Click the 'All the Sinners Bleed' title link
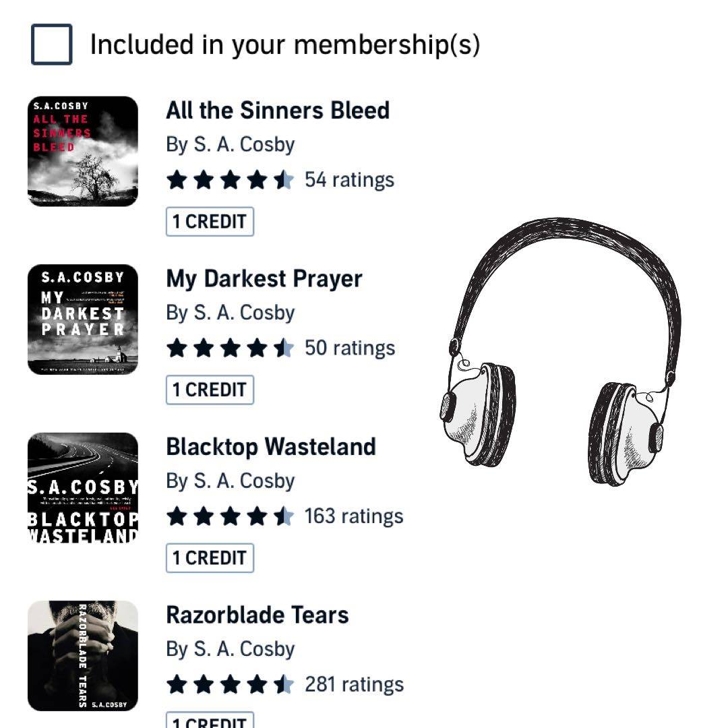The width and height of the screenshot is (728, 728). (x=278, y=110)
